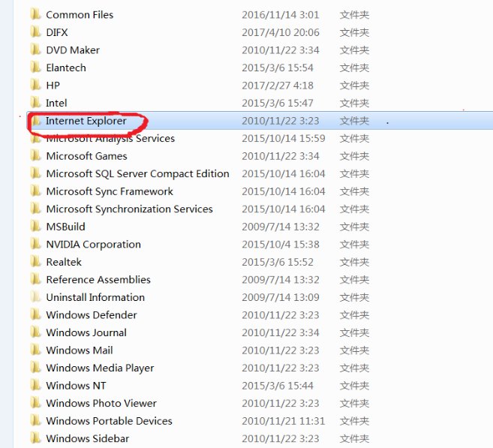
Task: Click the DIFX name text
Action: tap(57, 32)
